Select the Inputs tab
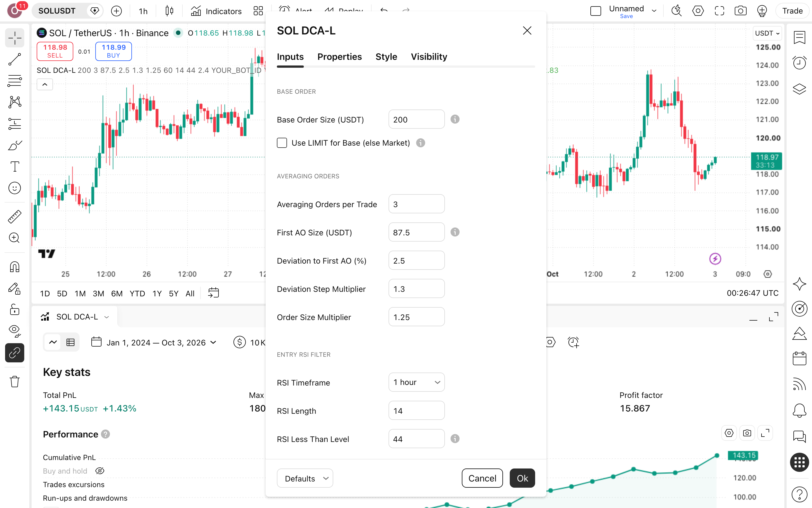The image size is (812, 508). pyautogui.click(x=290, y=57)
